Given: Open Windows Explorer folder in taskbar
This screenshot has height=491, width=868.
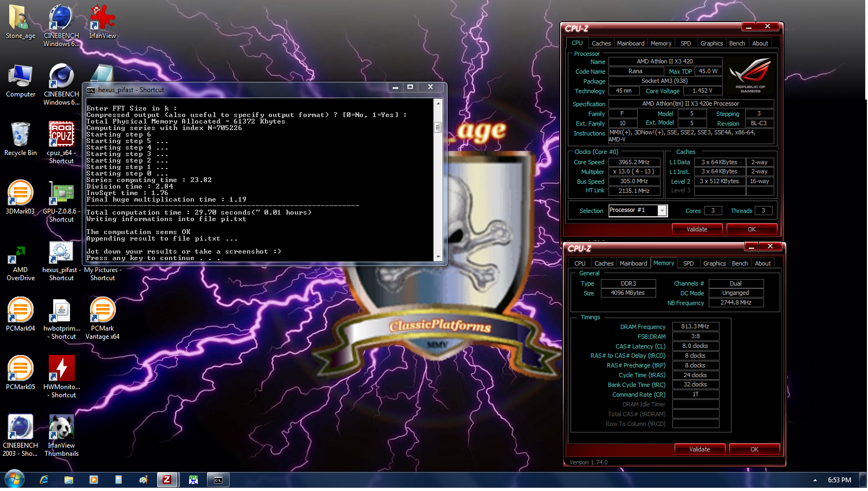Looking at the screenshot, I should click(x=69, y=480).
